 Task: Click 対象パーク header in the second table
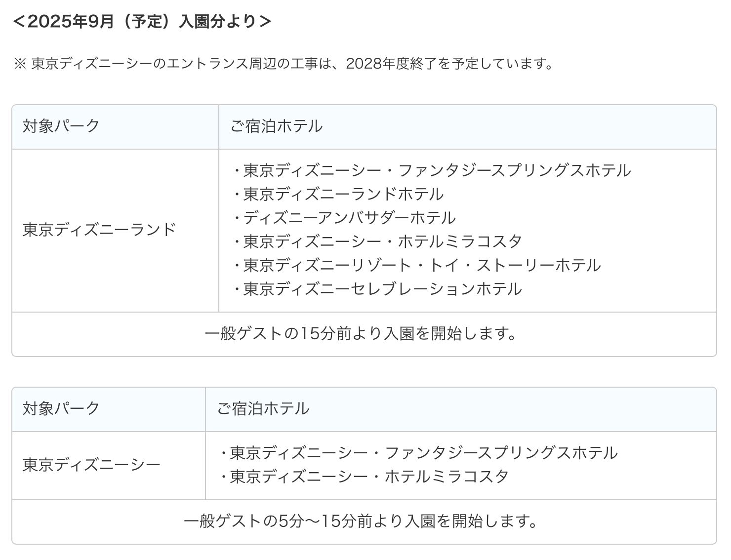pyautogui.click(x=61, y=408)
